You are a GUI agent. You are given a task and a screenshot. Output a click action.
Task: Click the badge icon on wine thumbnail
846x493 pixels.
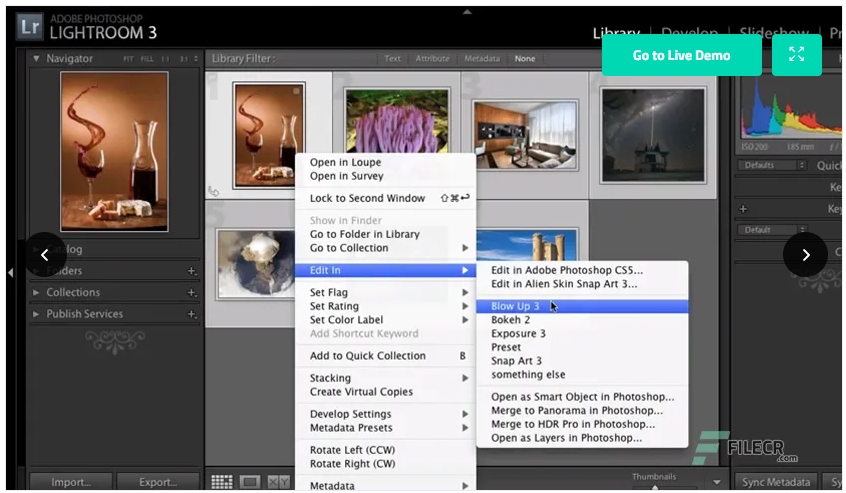coord(214,191)
